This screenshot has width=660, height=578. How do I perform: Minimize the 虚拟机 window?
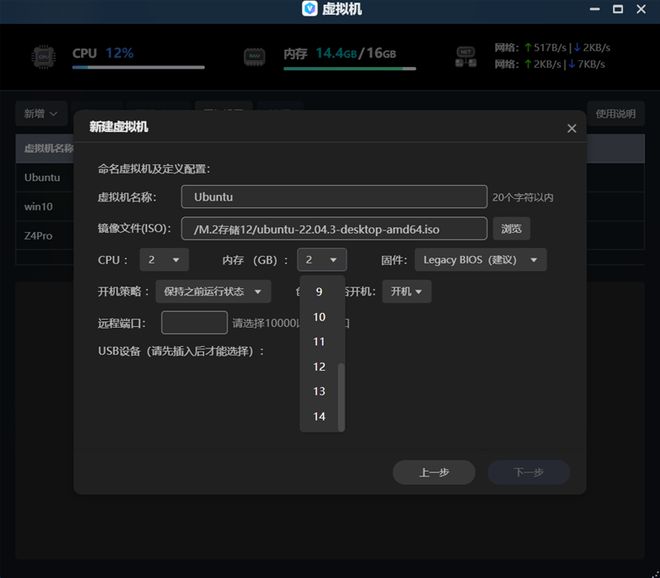tap(594, 9)
